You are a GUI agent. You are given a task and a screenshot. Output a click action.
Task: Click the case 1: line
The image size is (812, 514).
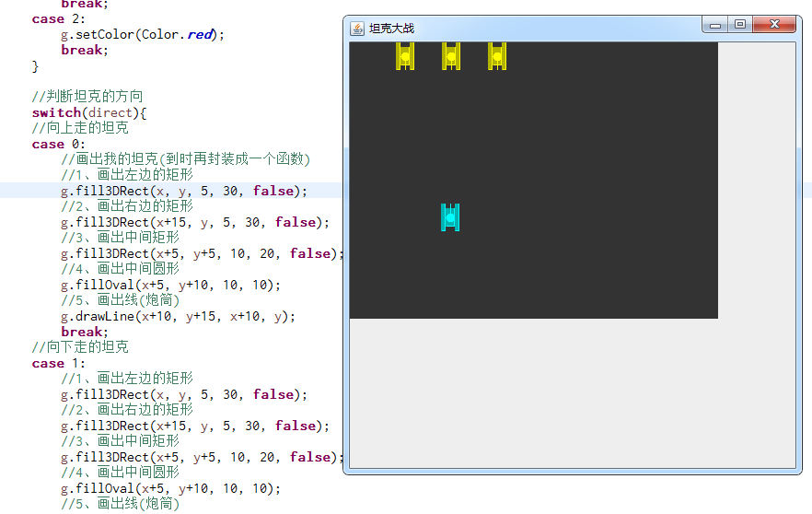(59, 363)
